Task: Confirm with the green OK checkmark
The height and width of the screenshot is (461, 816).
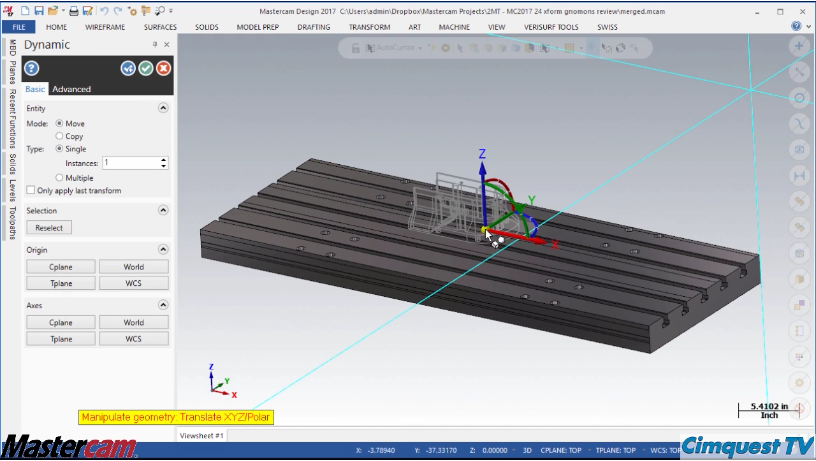Action: tap(146, 68)
